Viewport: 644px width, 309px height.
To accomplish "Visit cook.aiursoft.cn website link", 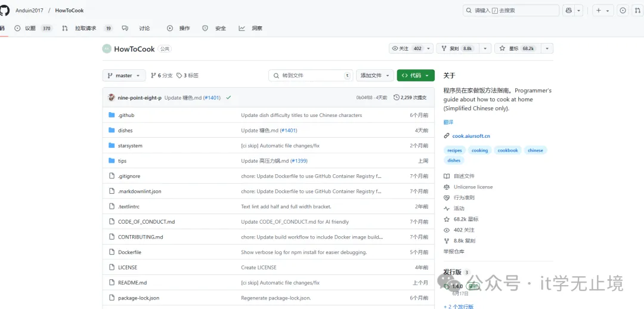I will [x=471, y=136].
